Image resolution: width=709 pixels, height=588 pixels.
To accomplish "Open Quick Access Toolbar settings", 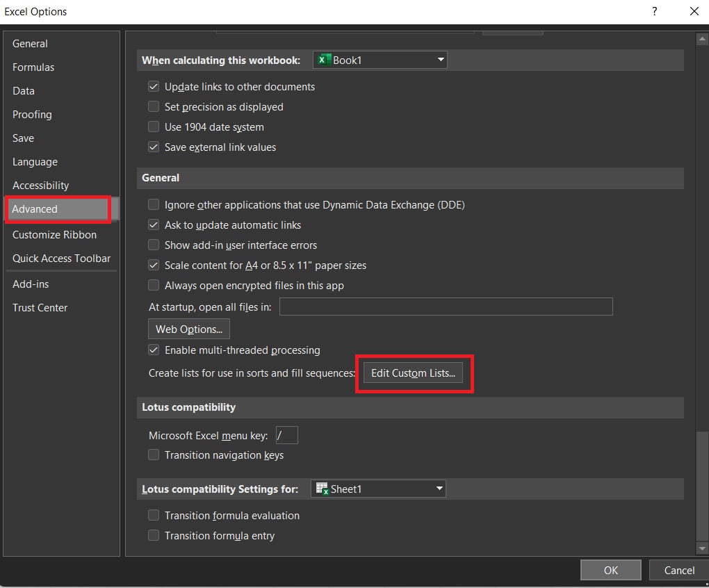I will click(61, 258).
